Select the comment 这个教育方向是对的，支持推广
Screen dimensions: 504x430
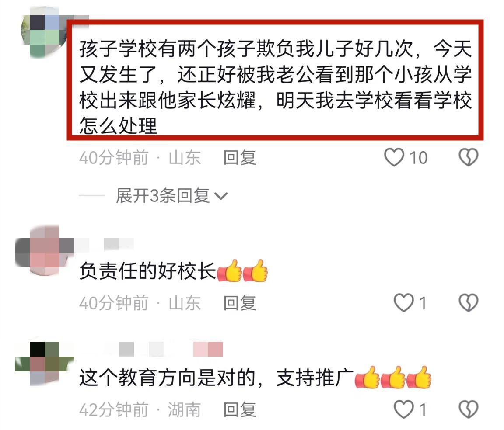[255, 378]
